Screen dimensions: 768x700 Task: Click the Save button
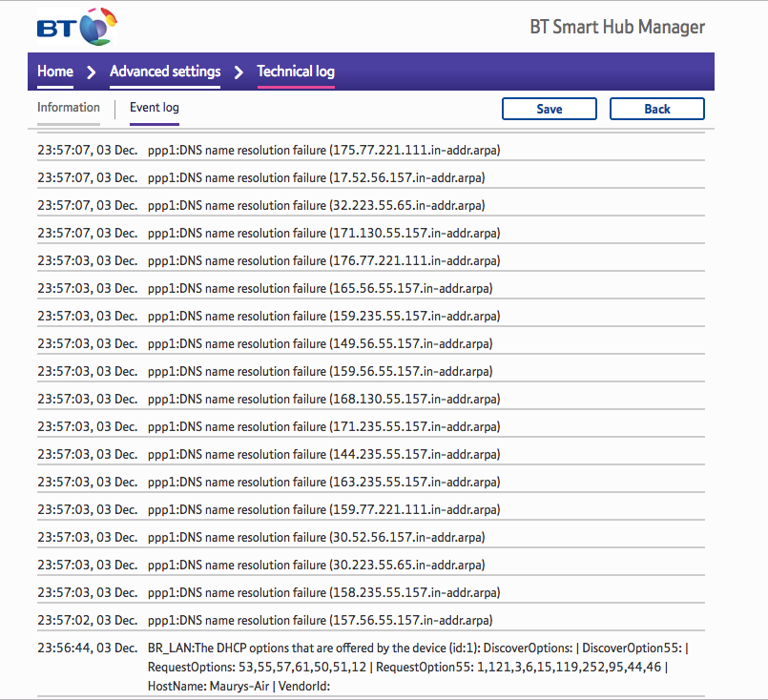coord(550,109)
